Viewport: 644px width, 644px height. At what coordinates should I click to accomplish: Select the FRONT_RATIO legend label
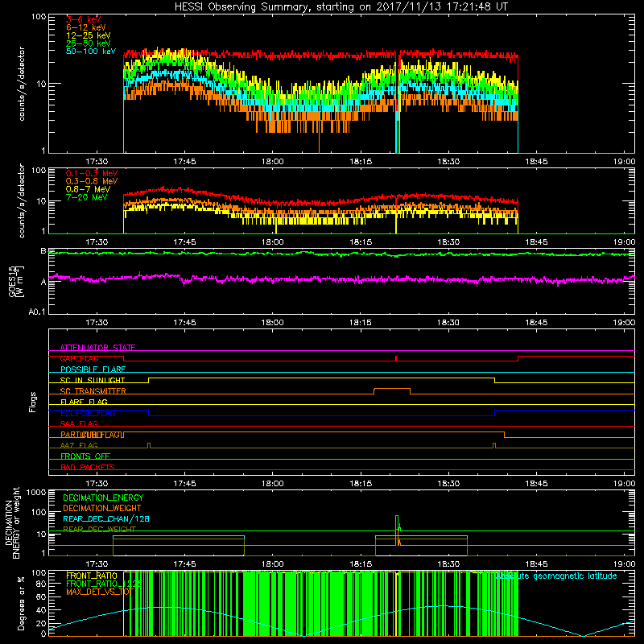[x=92, y=576]
